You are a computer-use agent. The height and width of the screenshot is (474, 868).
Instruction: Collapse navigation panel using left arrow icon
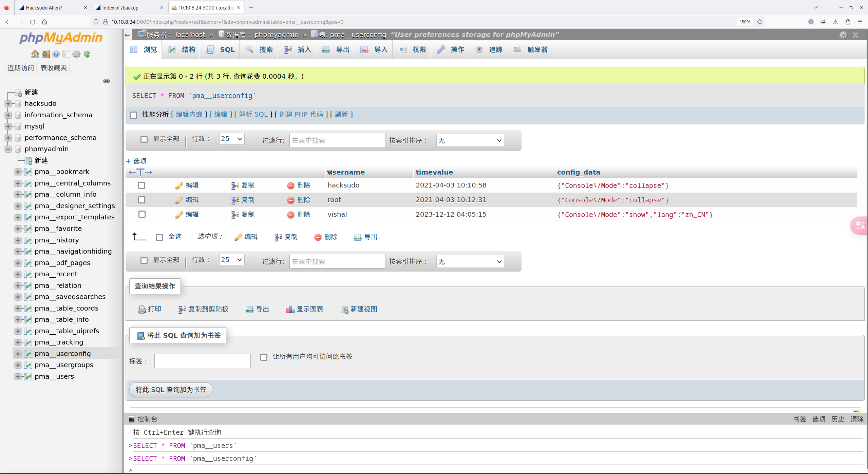pos(127,35)
